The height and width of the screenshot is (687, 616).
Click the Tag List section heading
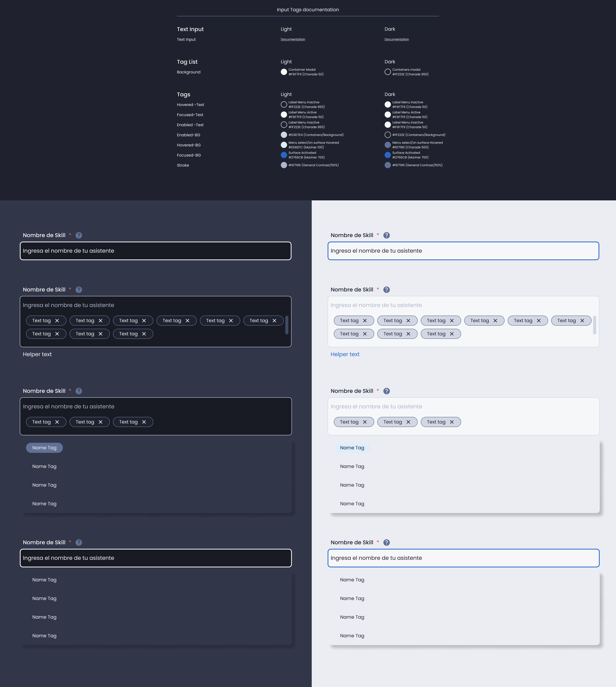pyautogui.click(x=187, y=62)
